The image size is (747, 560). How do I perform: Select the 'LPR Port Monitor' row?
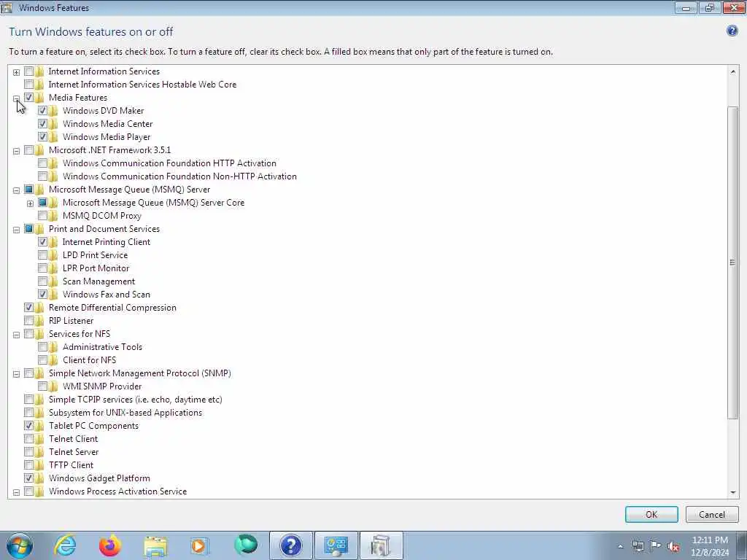(96, 268)
